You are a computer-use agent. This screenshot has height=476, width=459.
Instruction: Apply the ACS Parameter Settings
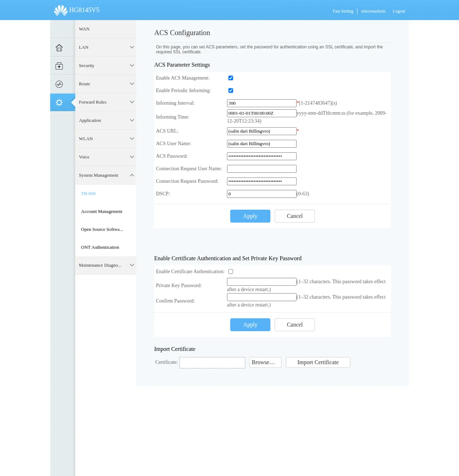[250, 216]
